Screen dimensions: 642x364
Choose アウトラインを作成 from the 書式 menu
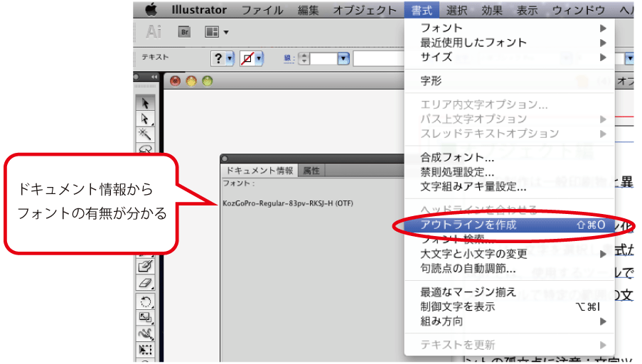469,225
